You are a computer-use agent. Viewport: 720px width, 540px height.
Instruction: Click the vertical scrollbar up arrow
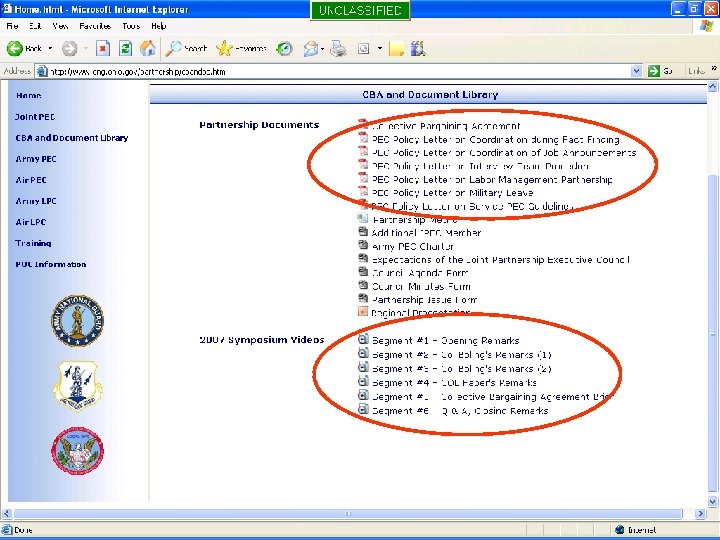point(713,86)
